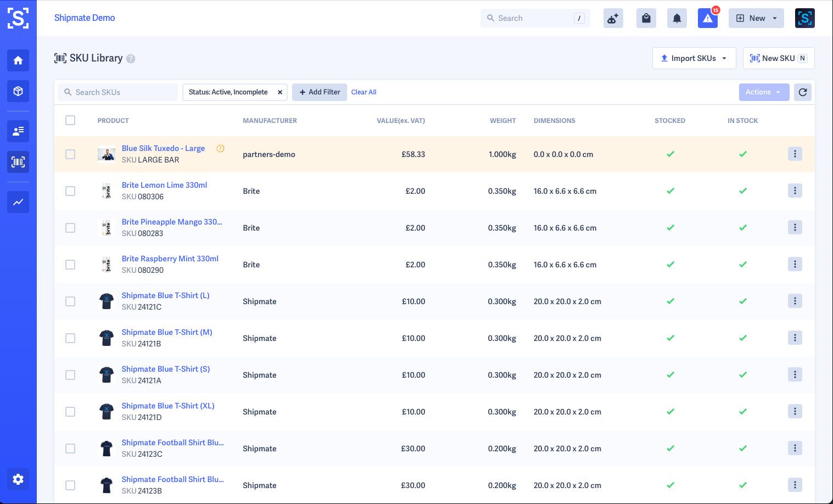Image resolution: width=833 pixels, height=504 pixels.
Task: Open row menu for Shipmate Blue T-Shirt (S)
Action: tap(795, 374)
